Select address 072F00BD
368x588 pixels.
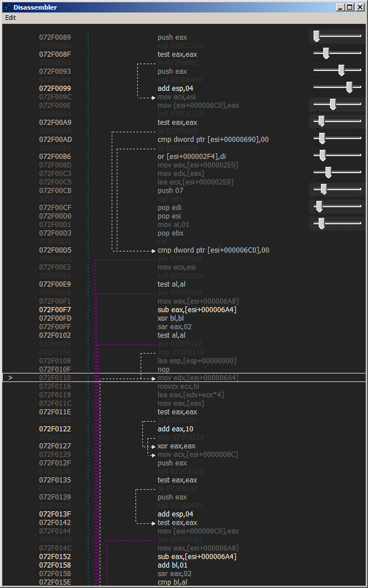click(55, 165)
